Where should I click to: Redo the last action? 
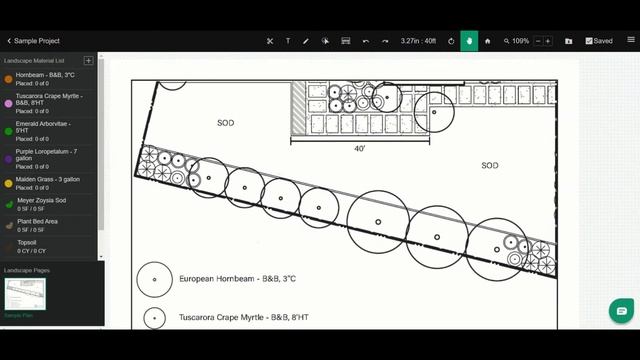(x=385, y=41)
